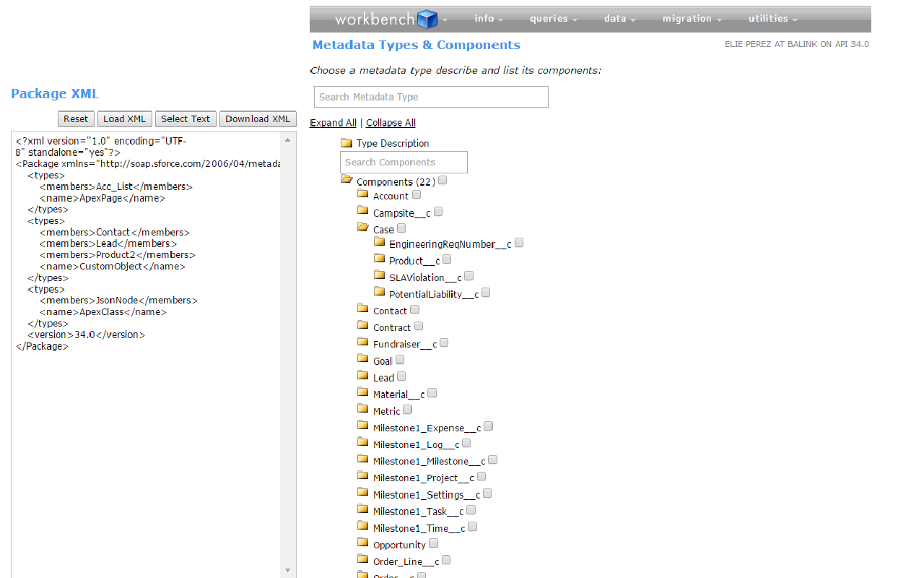Click the Expand All link
This screenshot has width=924, height=578.
click(x=333, y=123)
